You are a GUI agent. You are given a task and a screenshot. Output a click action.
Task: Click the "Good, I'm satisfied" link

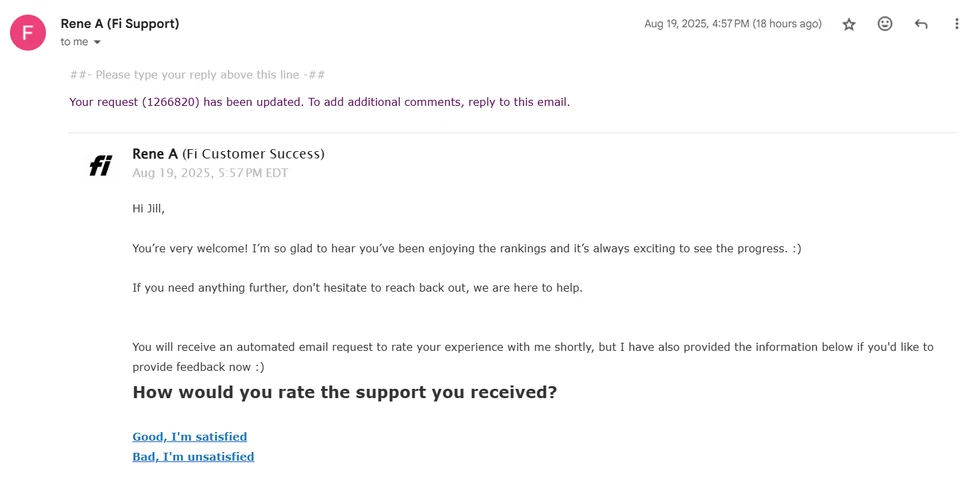click(x=189, y=437)
